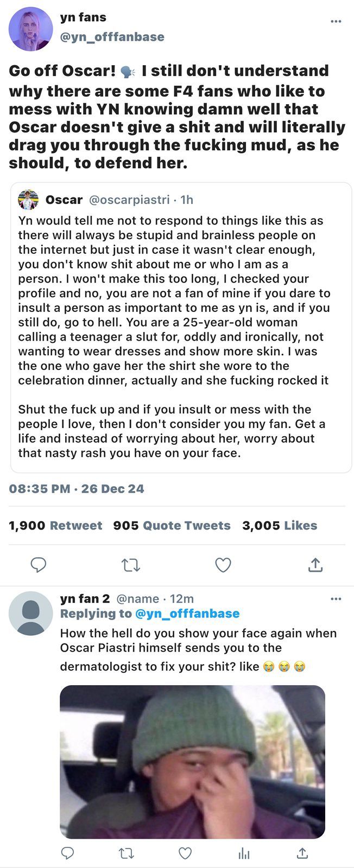
Task: Reply to yn fan 2's comment
Action: [67, 853]
